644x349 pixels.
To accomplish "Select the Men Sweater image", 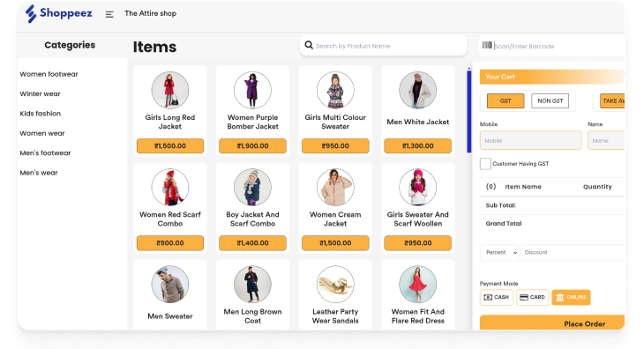I will (x=170, y=284).
